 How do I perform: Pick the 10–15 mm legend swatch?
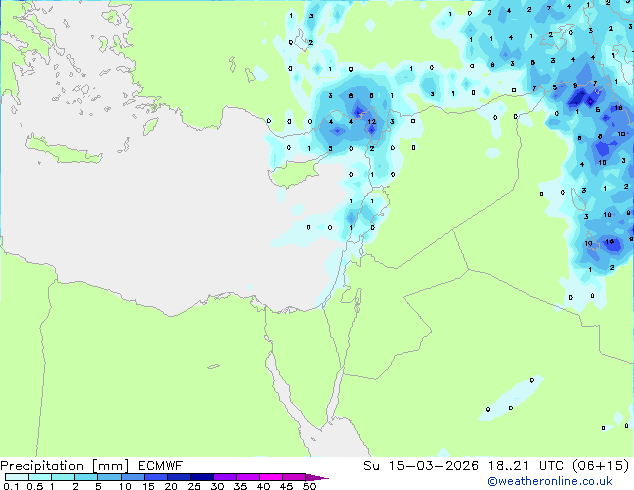tap(132, 477)
